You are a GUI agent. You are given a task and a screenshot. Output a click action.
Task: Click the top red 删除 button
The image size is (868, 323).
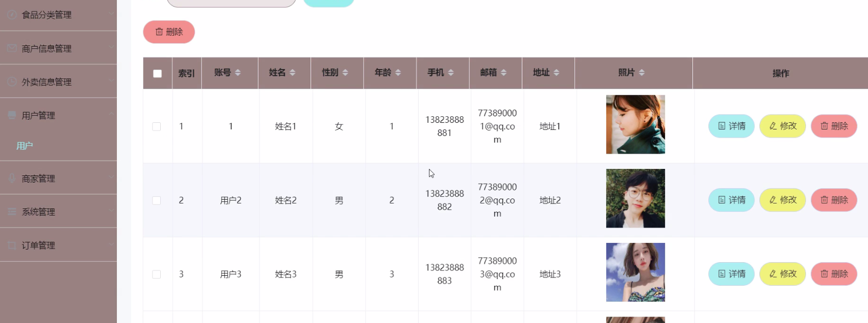pos(169,32)
